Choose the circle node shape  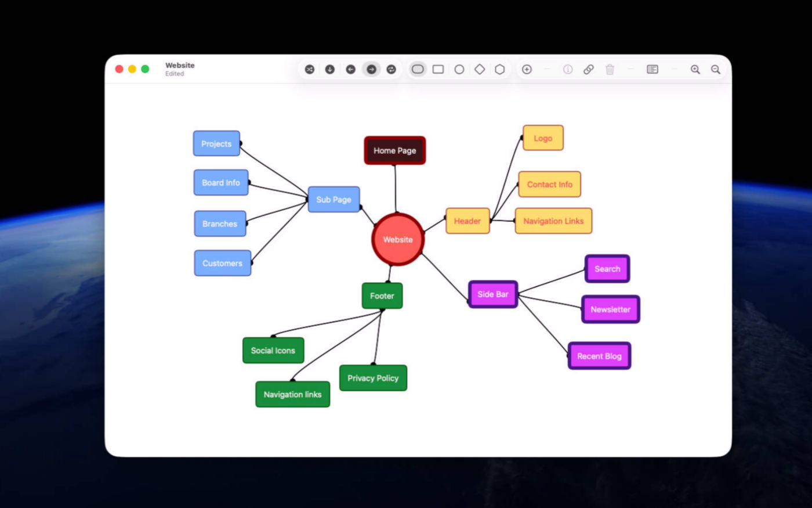(459, 69)
